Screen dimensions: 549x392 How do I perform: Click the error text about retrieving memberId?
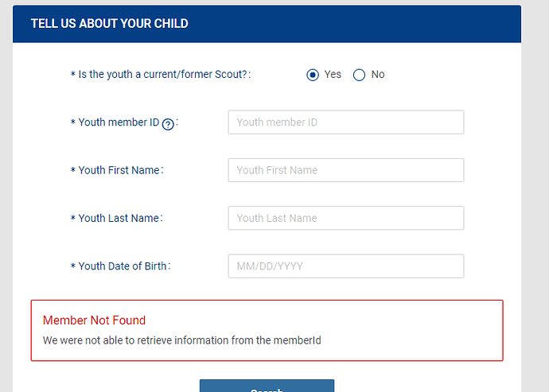(181, 340)
